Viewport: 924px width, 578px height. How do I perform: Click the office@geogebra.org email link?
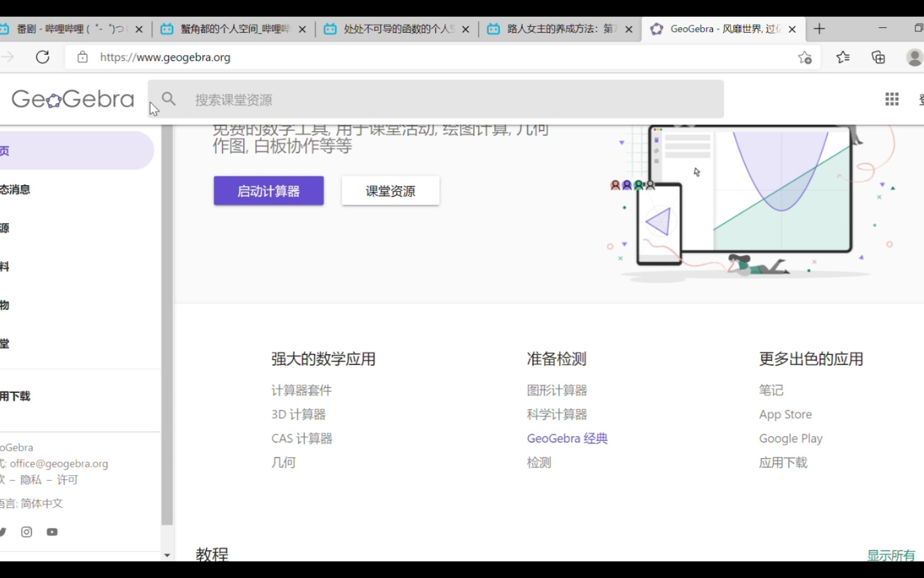pos(59,463)
